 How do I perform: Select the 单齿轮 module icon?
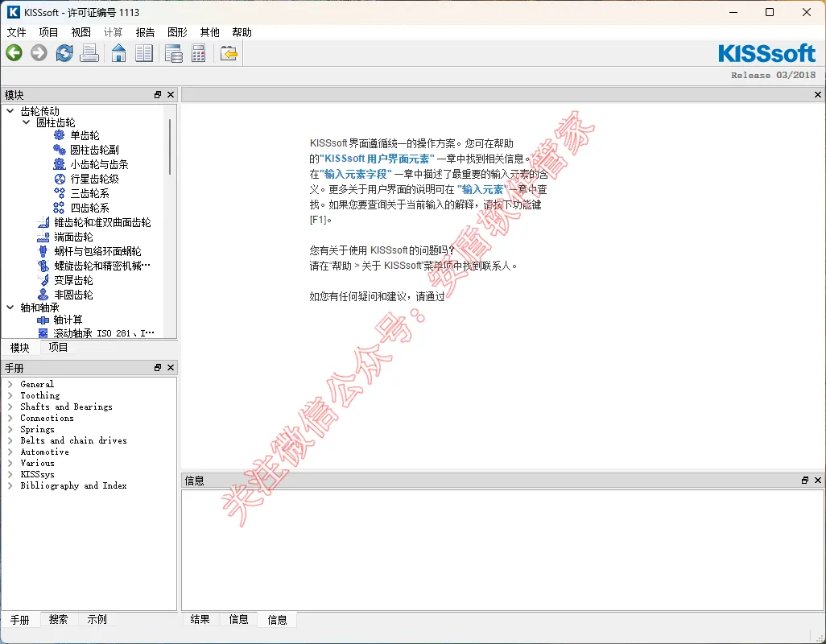coord(60,135)
